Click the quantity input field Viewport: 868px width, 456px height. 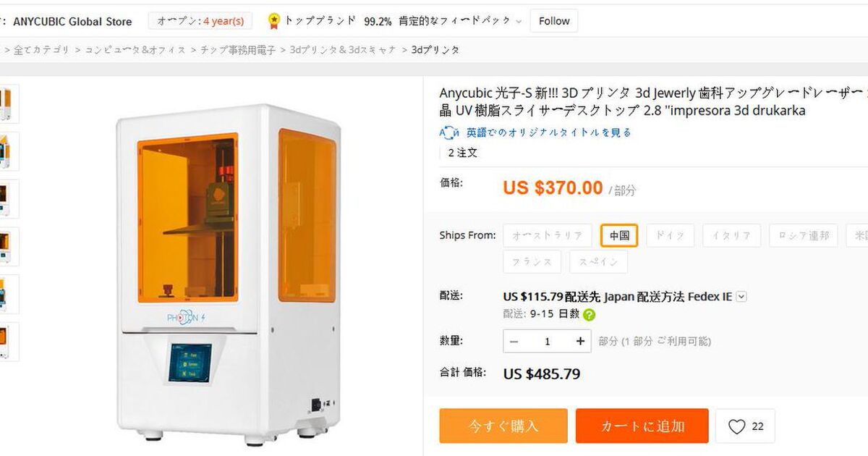(548, 341)
